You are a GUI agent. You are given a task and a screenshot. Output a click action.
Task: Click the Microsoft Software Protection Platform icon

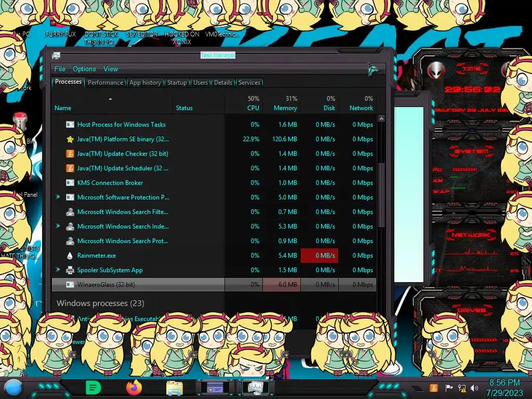click(70, 197)
